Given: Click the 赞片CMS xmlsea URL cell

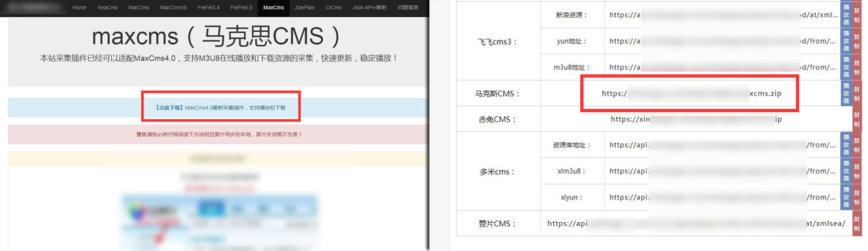Looking at the screenshot, I should 696,223.
